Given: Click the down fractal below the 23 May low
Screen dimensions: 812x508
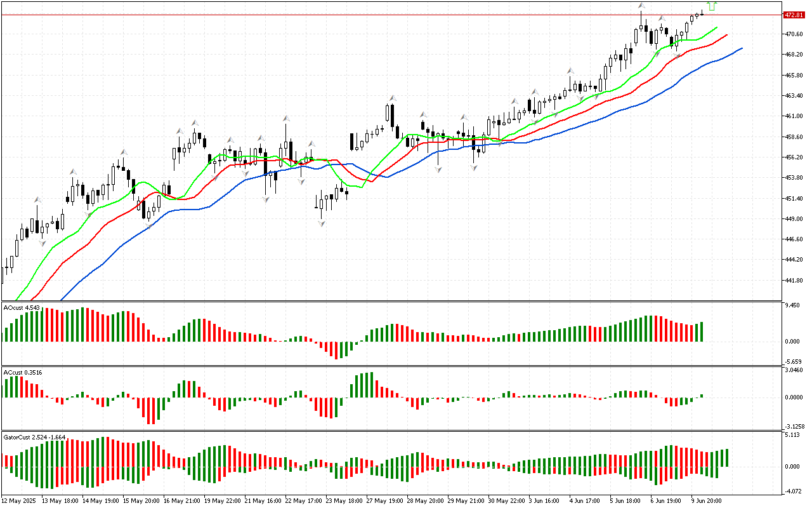Looking at the screenshot, I should 322,224.
